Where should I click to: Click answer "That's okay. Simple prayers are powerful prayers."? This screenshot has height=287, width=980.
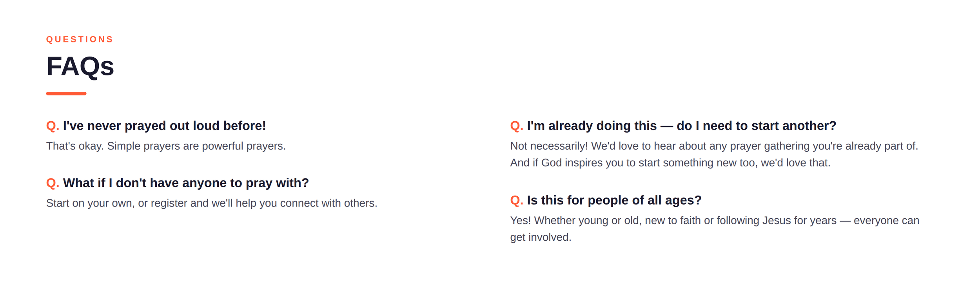click(166, 146)
